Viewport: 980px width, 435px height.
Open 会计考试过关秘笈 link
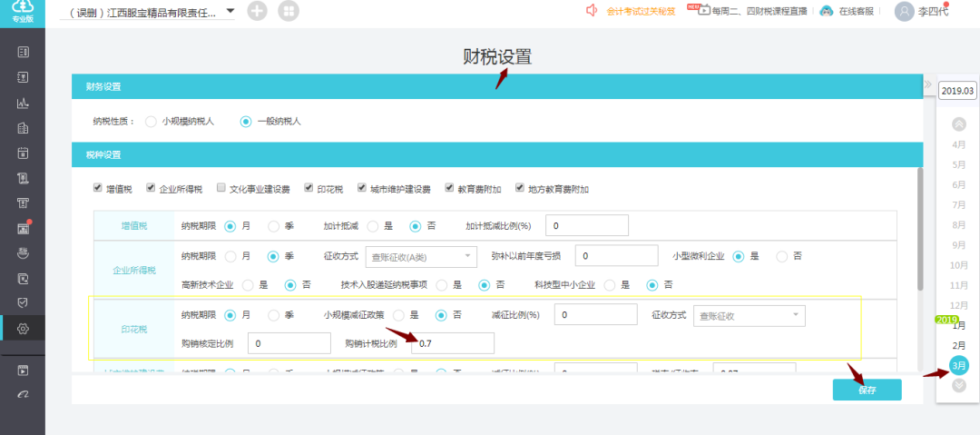pos(641,11)
